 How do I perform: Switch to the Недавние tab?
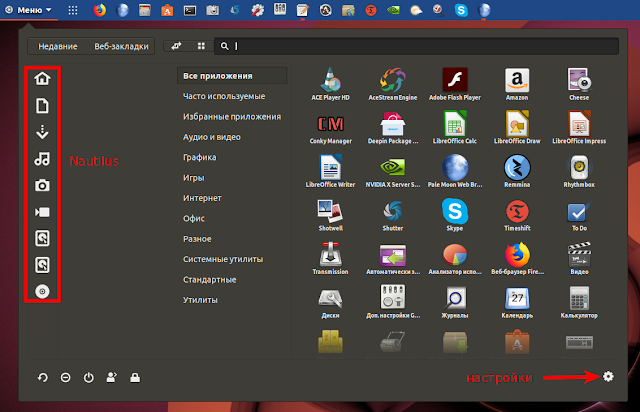click(x=58, y=46)
